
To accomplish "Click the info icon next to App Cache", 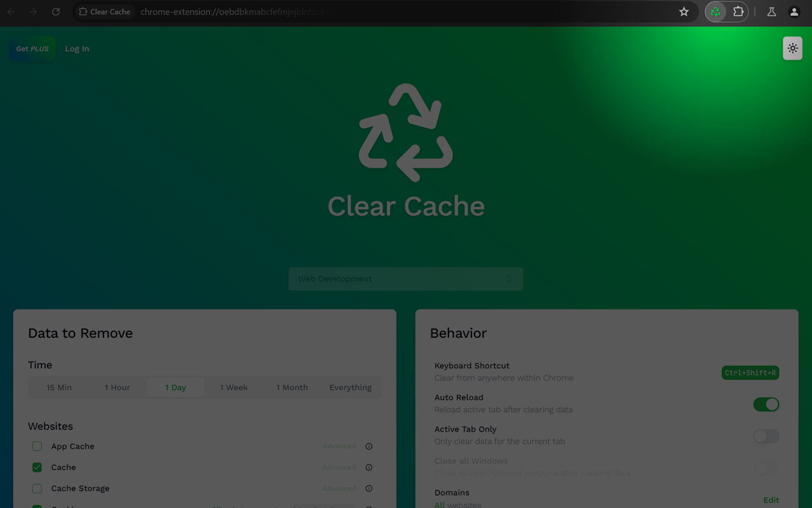I will point(369,446).
